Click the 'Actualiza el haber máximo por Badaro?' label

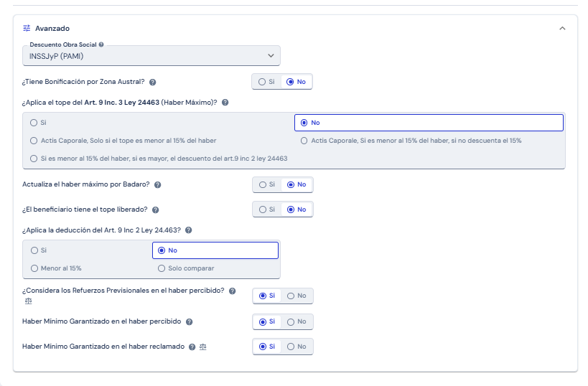[x=86, y=184]
